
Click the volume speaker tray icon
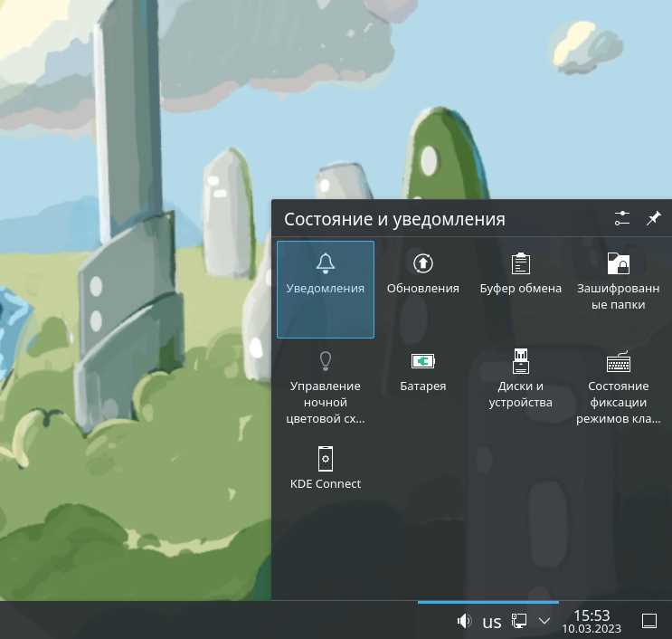464,621
